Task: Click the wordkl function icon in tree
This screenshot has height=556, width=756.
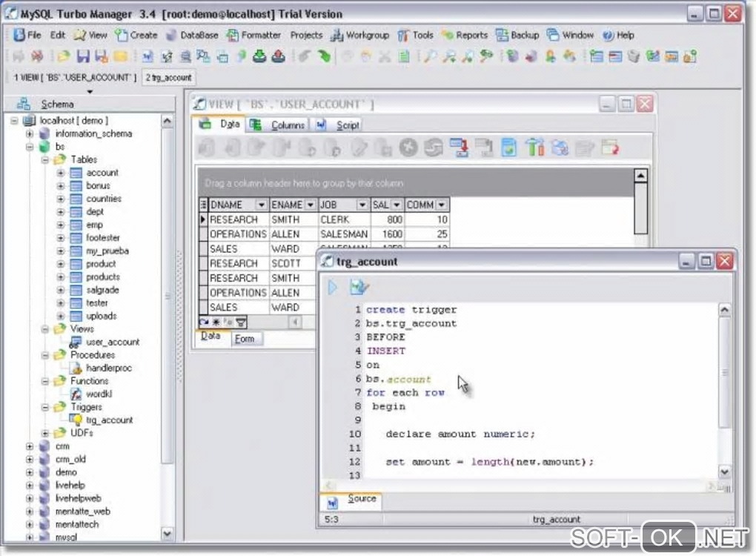Action: (76, 394)
